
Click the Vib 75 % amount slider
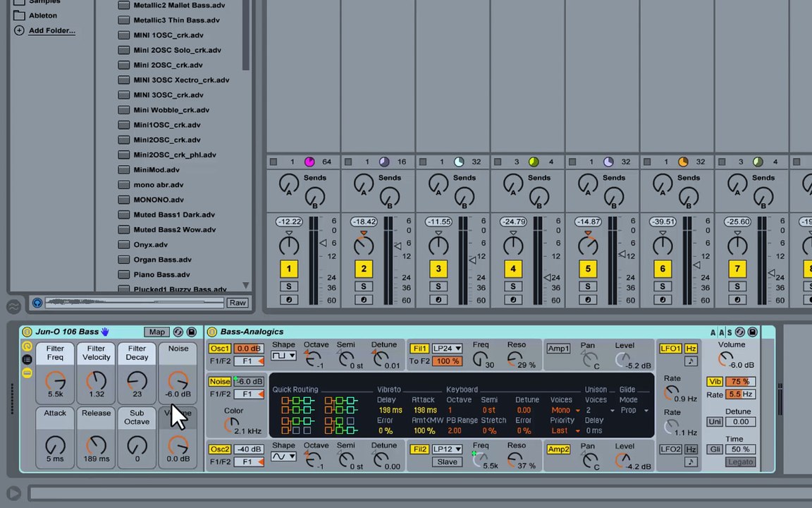click(x=741, y=381)
